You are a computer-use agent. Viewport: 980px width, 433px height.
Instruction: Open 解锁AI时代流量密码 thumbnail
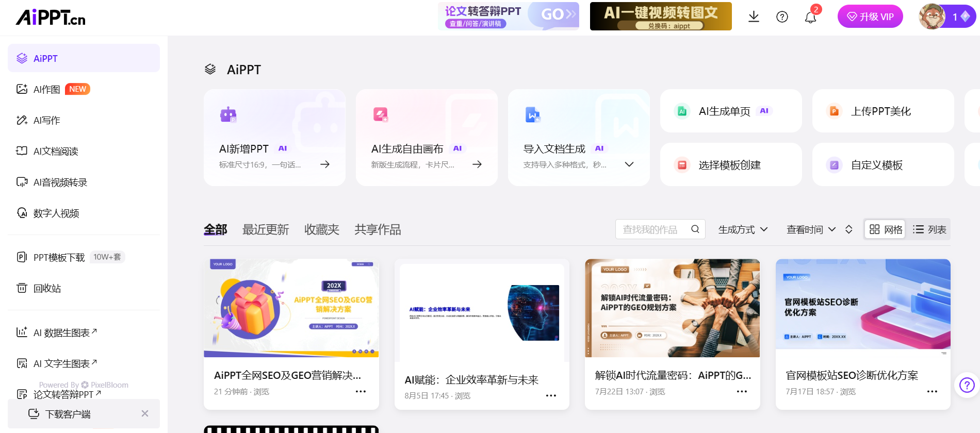pyautogui.click(x=673, y=308)
